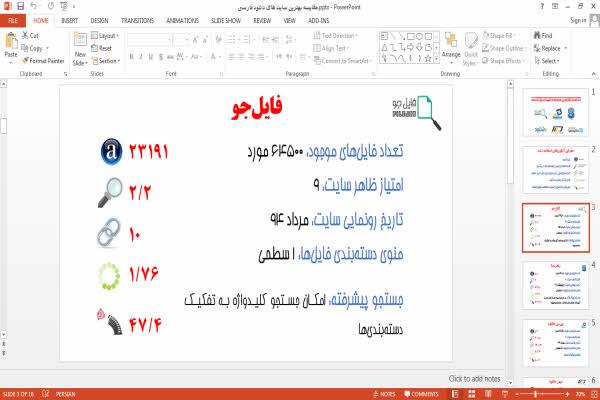The image size is (600, 400).
Task: Open the Layout dropdown
Action: pyautogui.click(x=105, y=36)
